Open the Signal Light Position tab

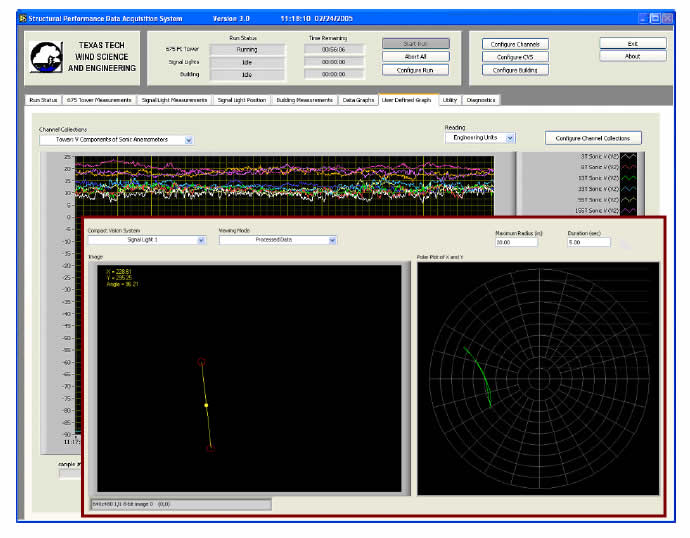pos(242,100)
